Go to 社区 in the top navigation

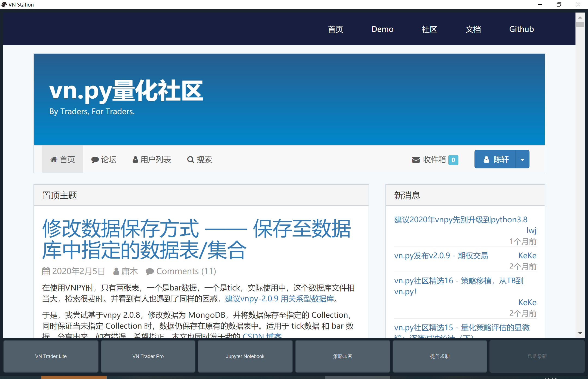pyautogui.click(x=429, y=29)
